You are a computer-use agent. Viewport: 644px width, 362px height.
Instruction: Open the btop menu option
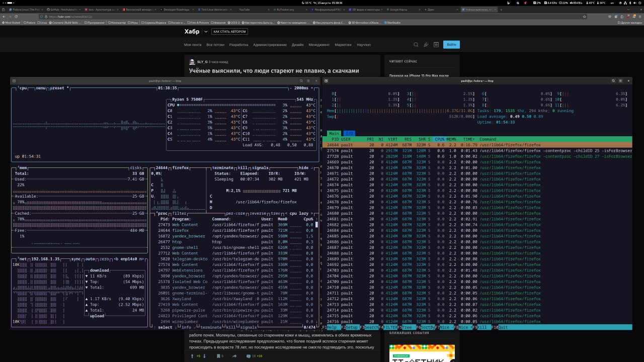tap(41, 87)
